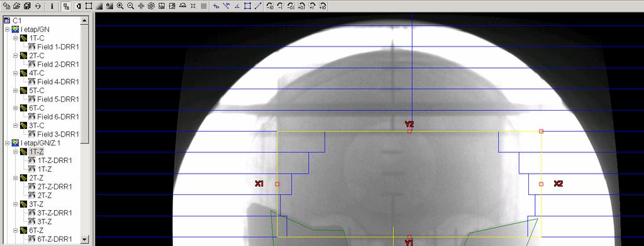Viewport: 644px width, 246px height.
Task: Open the information 'i' toolbar icon
Action: (x=52, y=6)
